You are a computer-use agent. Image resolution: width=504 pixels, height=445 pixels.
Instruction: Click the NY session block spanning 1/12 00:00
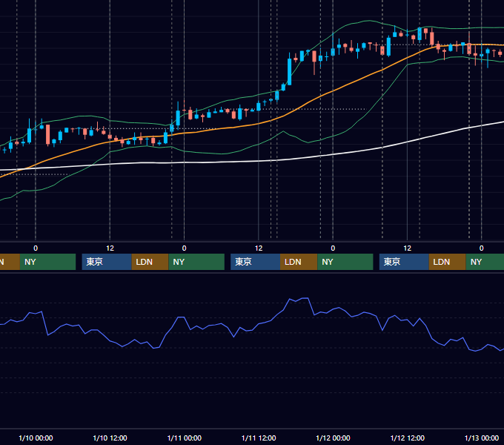tap(345, 262)
